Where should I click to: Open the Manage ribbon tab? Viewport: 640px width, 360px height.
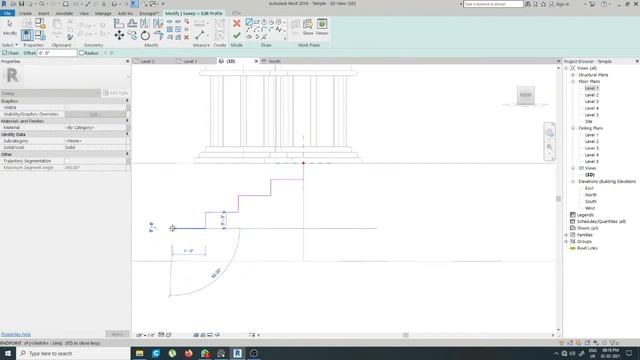click(103, 13)
